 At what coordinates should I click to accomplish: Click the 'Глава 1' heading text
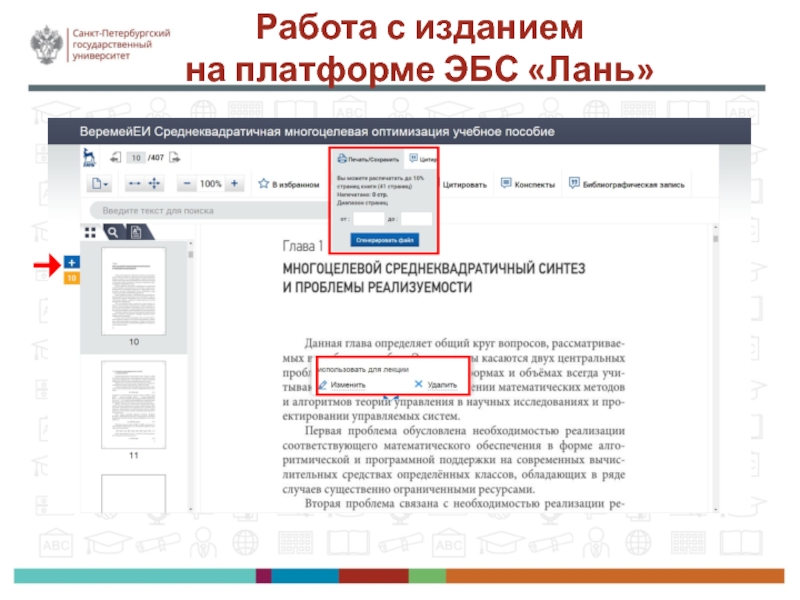point(303,246)
